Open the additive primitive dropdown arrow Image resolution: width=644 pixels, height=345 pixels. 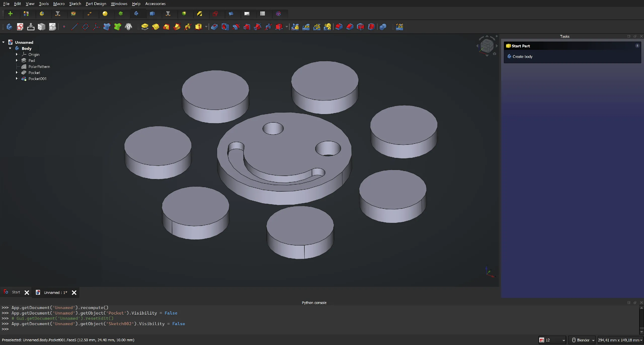pyautogui.click(x=206, y=27)
